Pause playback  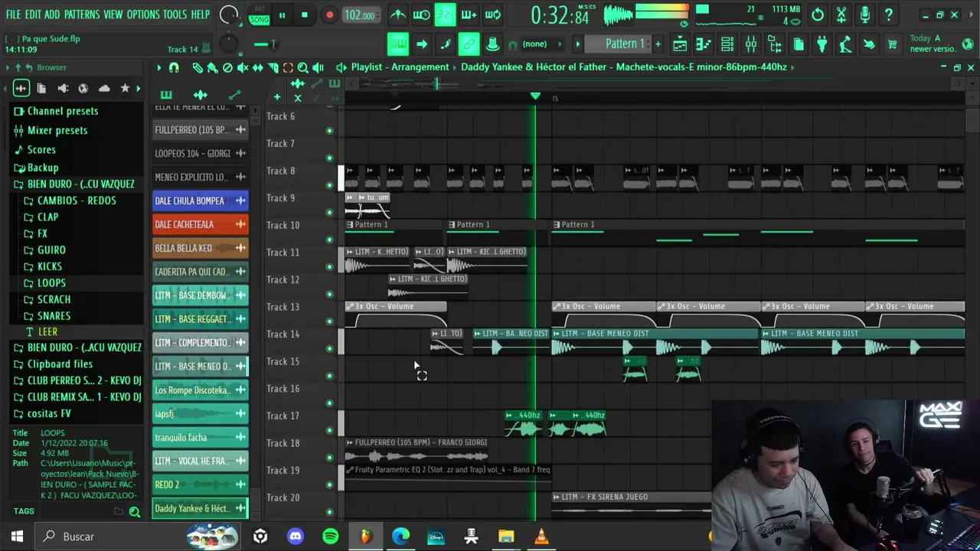[282, 15]
